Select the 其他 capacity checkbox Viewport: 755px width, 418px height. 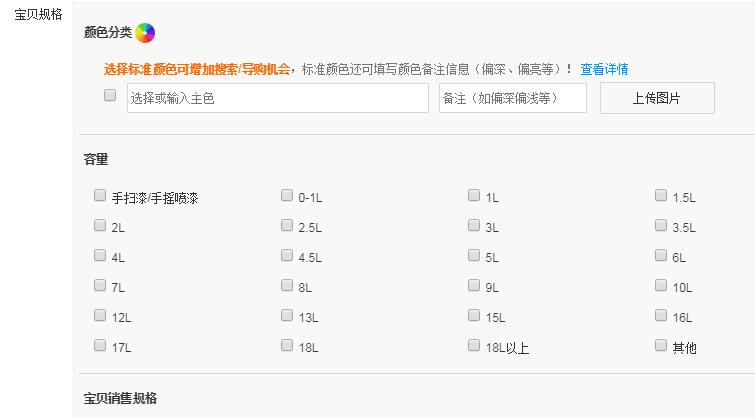click(661, 345)
